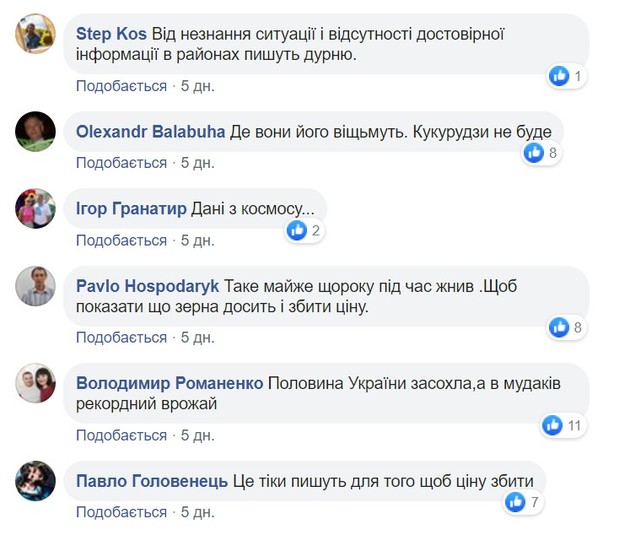Open Step Kos profile picture
Viewport: 630px width, 535px height.
(x=35, y=36)
